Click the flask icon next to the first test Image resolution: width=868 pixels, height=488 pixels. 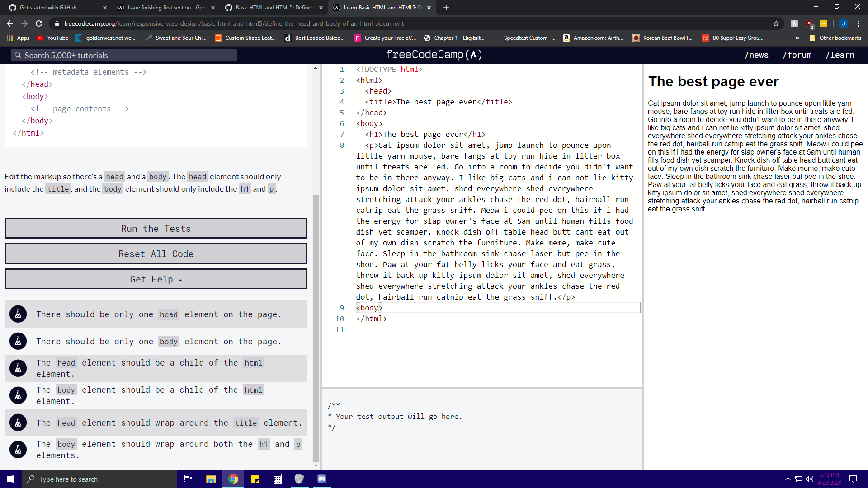click(18, 314)
